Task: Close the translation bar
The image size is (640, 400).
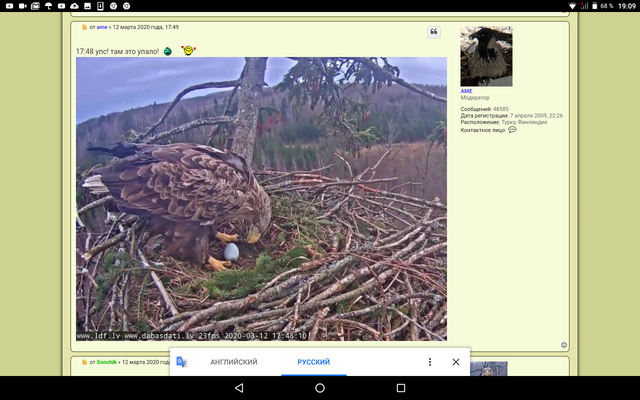Action: 456,362
